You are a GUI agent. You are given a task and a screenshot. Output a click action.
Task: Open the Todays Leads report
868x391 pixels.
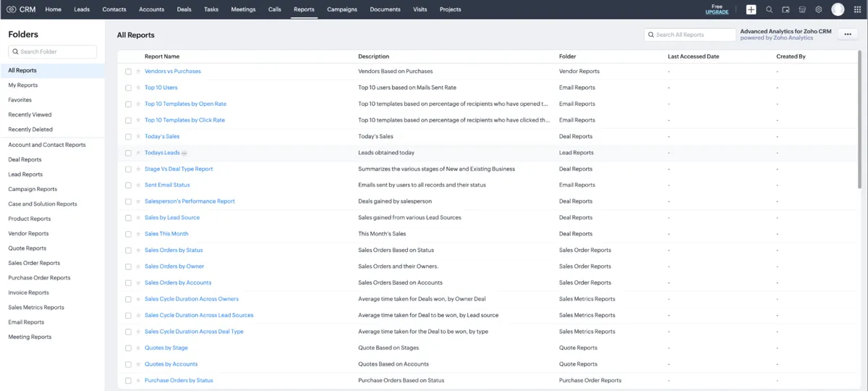[x=162, y=153]
